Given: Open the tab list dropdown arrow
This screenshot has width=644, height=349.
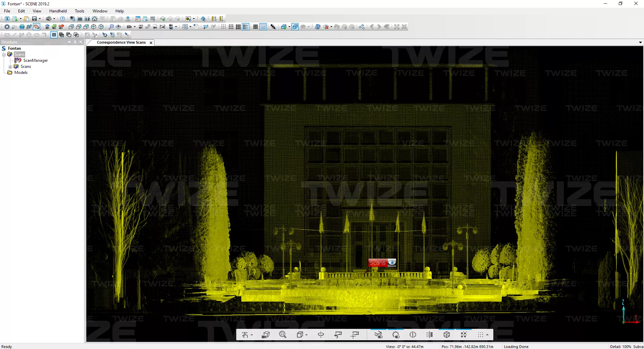Looking at the screenshot, I should click(640, 43).
